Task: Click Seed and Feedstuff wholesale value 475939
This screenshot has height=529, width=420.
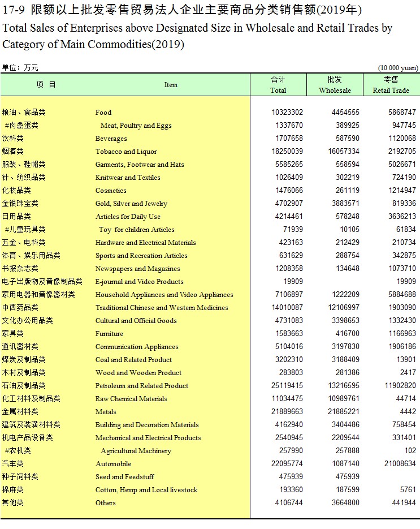Action: tap(348, 477)
